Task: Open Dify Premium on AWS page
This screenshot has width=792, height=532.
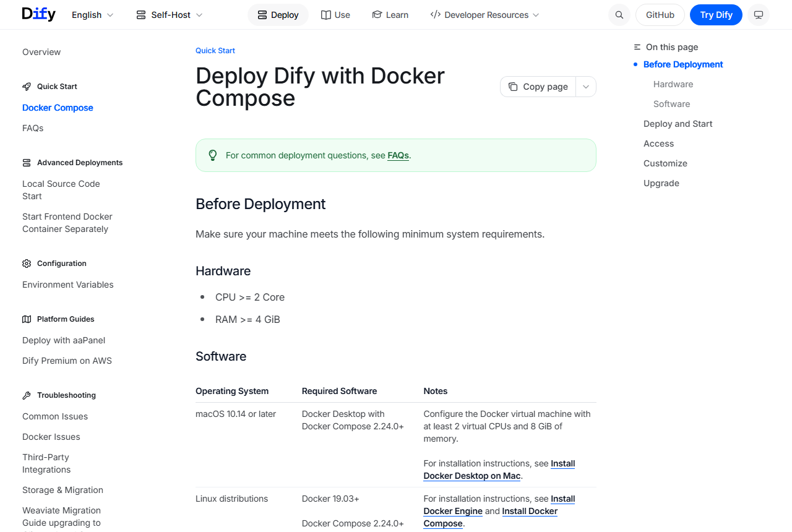Action: pos(67,361)
